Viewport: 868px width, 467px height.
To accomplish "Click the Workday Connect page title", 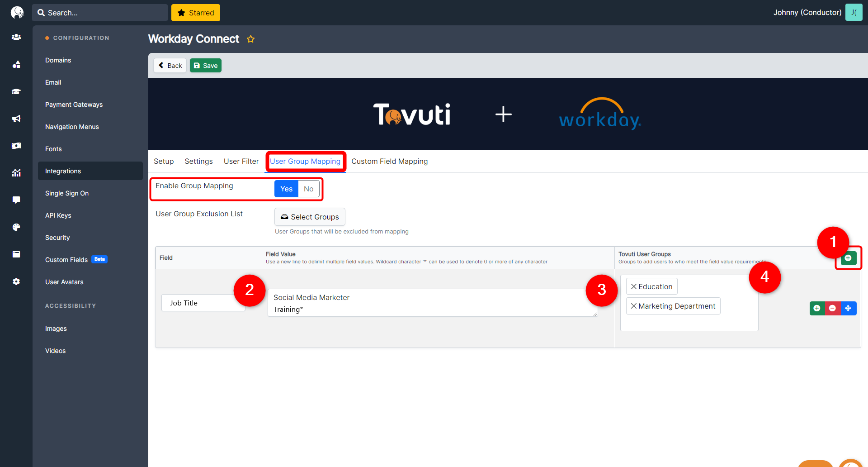I will [x=193, y=39].
